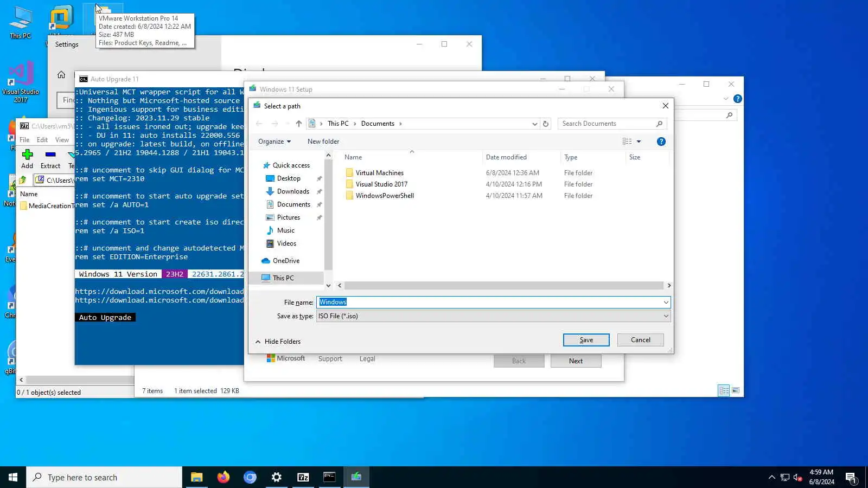
Task: Collapse folders with Hide Folders
Action: click(x=278, y=342)
